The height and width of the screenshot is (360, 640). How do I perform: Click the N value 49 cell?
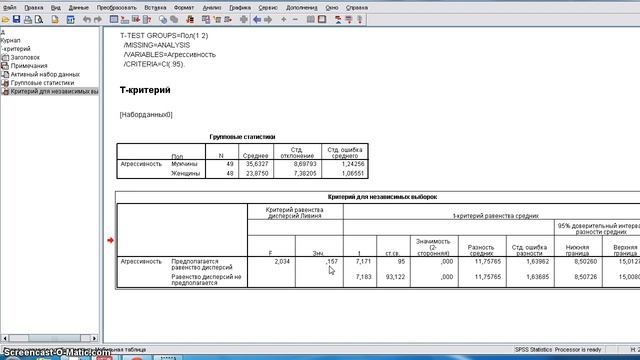point(230,164)
